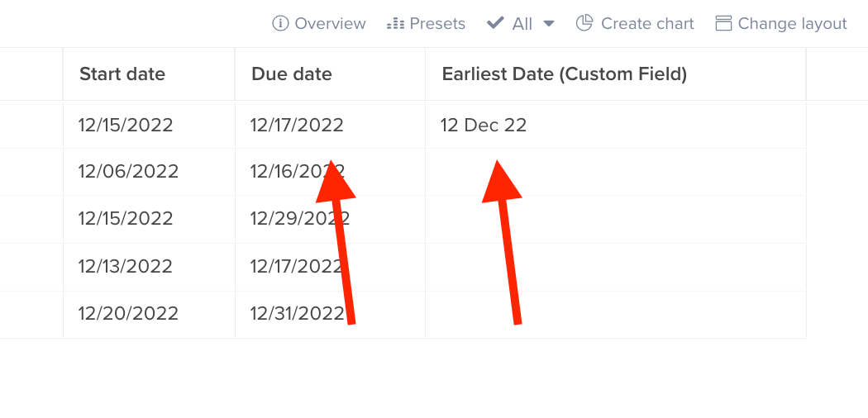Screen dimensions: 868x418
Task: Click due date 12/17/2022 in first row
Action: pos(297,125)
